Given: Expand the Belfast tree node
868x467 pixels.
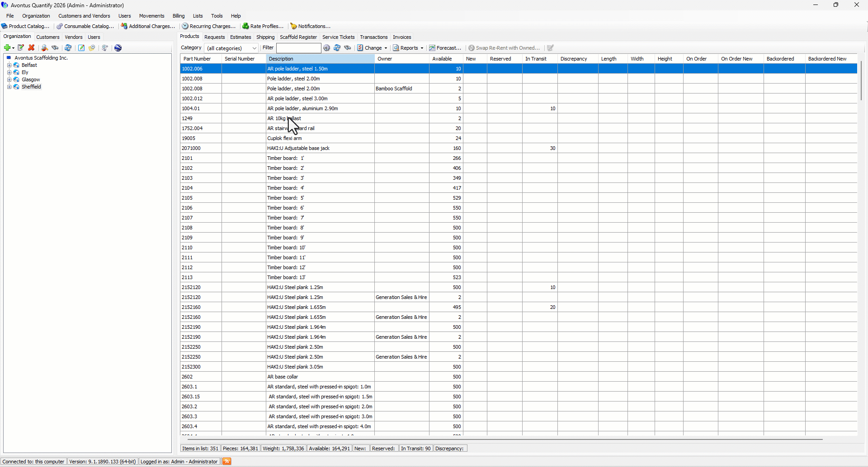Looking at the screenshot, I should [9, 65].
